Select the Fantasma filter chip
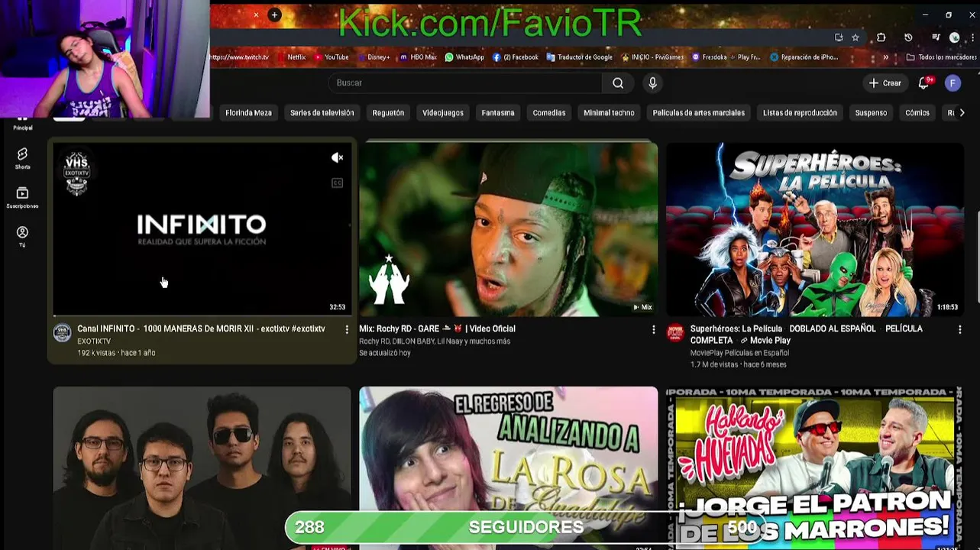The width and height of the screenshot is (980, 550). [498, 113]
